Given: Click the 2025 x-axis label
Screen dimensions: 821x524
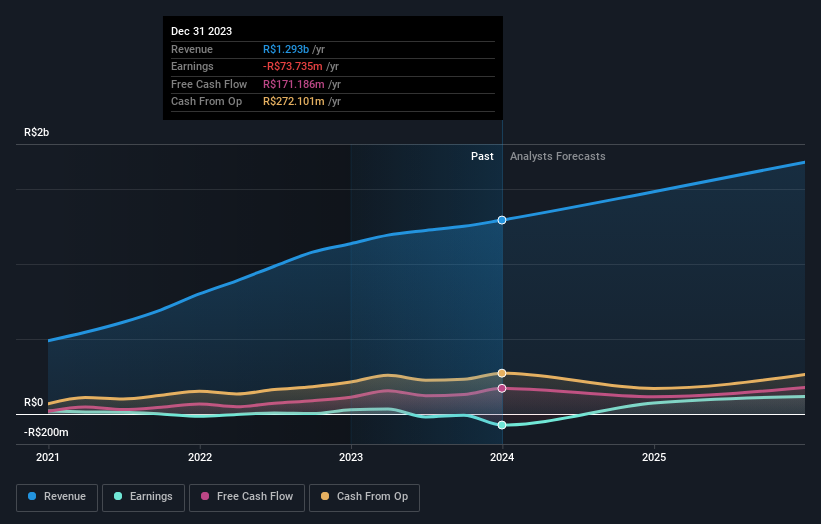Looking at the screenshot, I should [654, 458].
